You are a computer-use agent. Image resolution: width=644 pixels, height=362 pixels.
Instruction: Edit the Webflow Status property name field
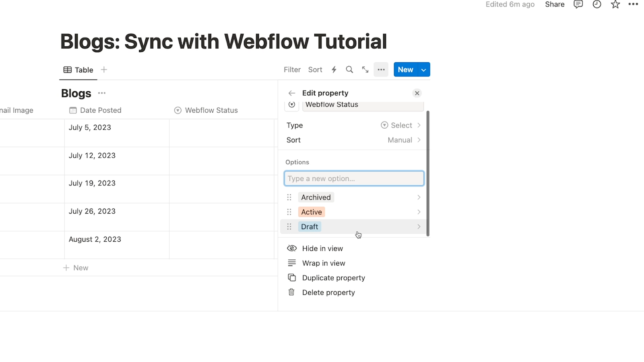pos(363,105)
